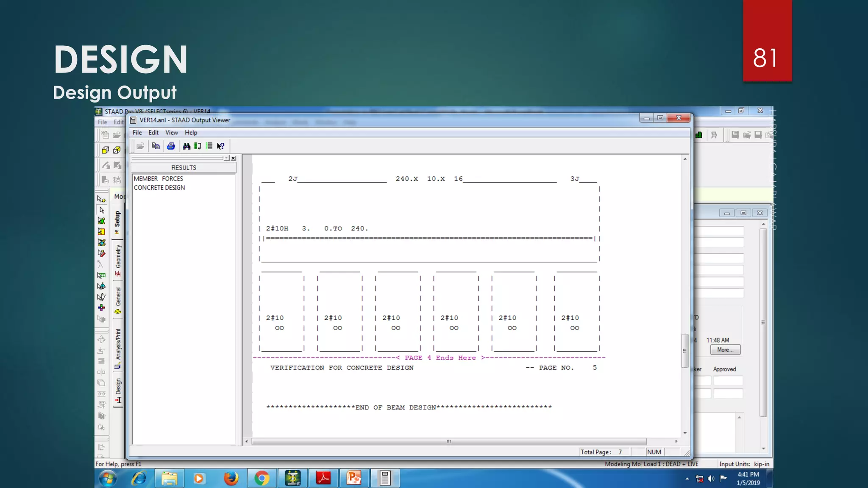Screen dimensions: 868x488
Task: Open the View menu in Output Viewer
Action: point(171,133)
